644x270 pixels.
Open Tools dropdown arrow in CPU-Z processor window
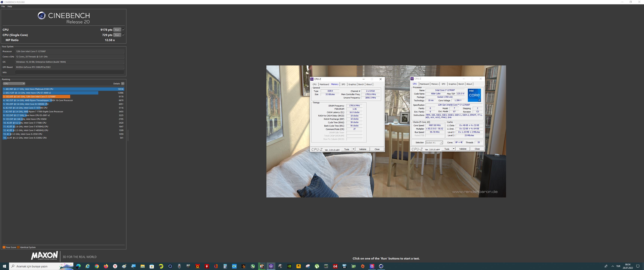pyautogui.click(x=453, y=149)
